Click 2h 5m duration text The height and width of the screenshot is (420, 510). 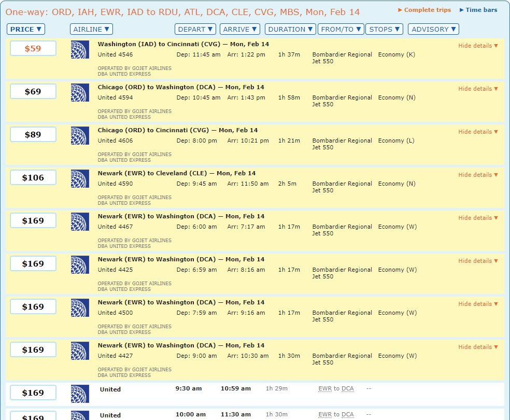tap(287, 184)
